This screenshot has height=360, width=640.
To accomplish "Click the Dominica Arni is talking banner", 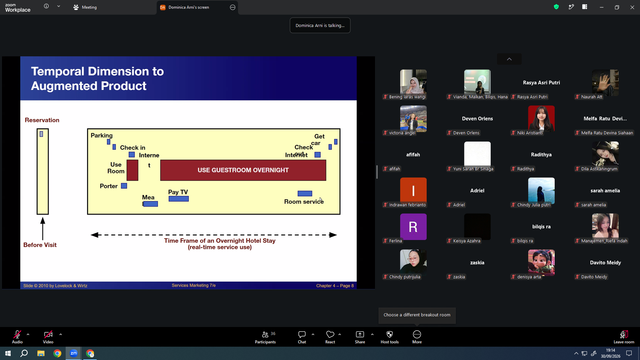I will [x=320, y=25].
